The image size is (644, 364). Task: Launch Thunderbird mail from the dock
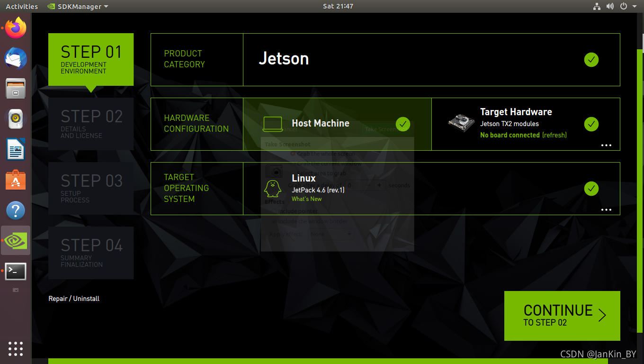[x=16, y=59]
